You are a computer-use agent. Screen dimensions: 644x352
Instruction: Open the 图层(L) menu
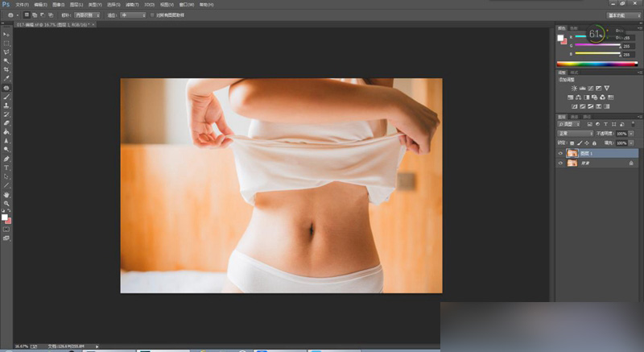coord(76,5)
